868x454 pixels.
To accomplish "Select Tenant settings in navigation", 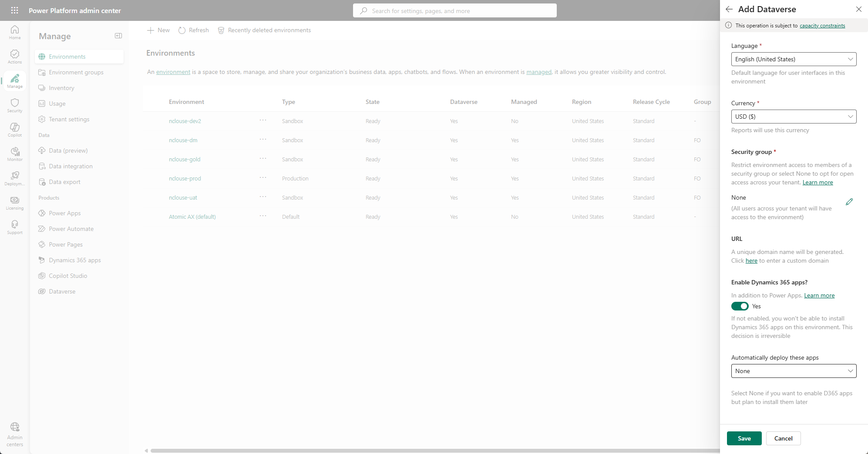I will (x=69, y=119).
